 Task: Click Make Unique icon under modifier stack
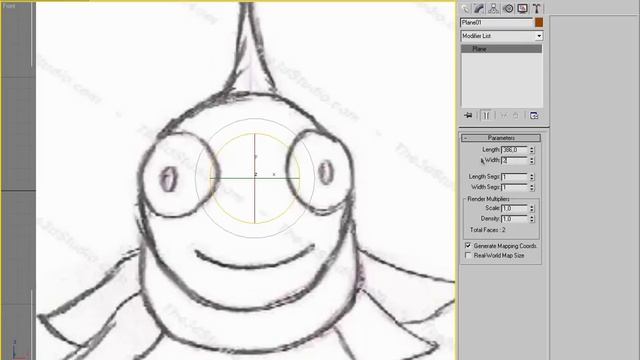(x=504, y=116)
